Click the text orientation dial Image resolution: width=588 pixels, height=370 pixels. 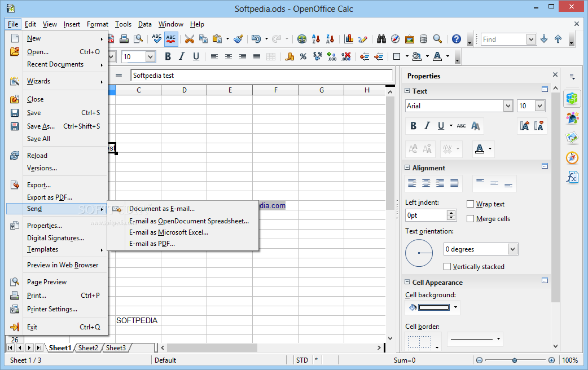[419, 253]
